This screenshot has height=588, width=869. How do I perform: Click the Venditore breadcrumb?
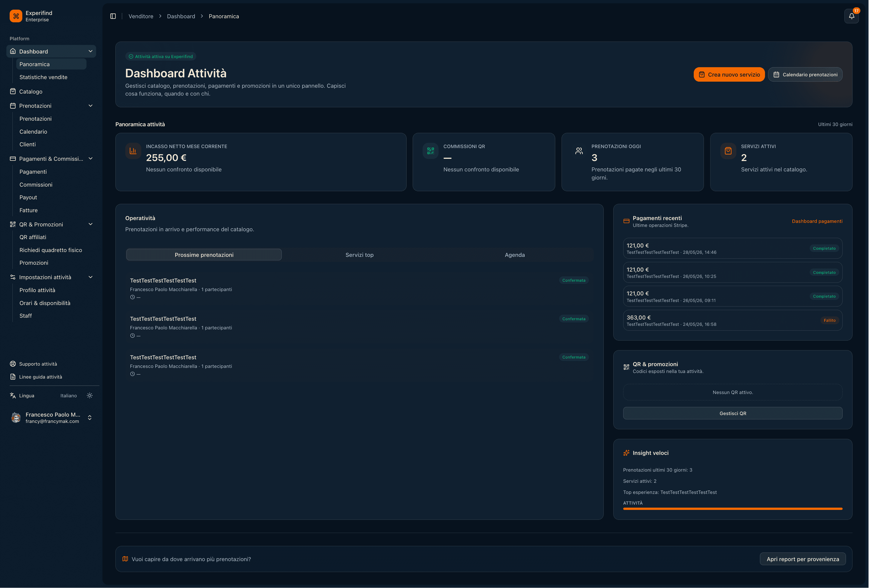coord(141,16)
